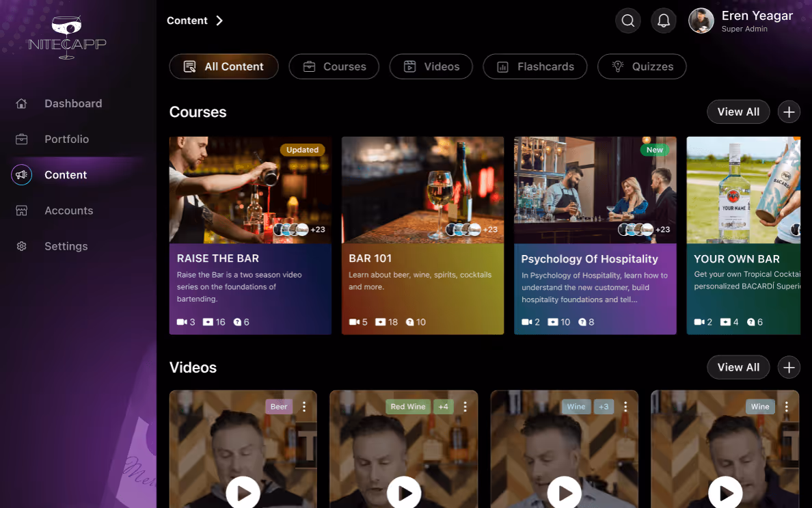Expand the Content breadcrumb chevron

pos(219,21)
